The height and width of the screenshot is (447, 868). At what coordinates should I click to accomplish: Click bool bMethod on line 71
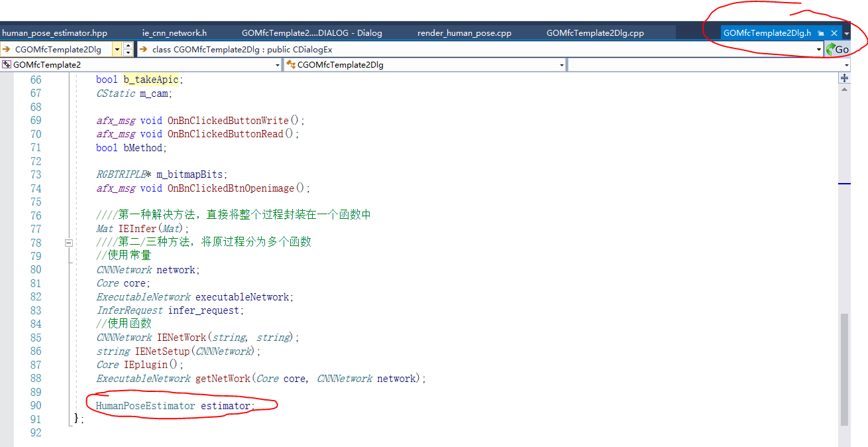(132, 148)
